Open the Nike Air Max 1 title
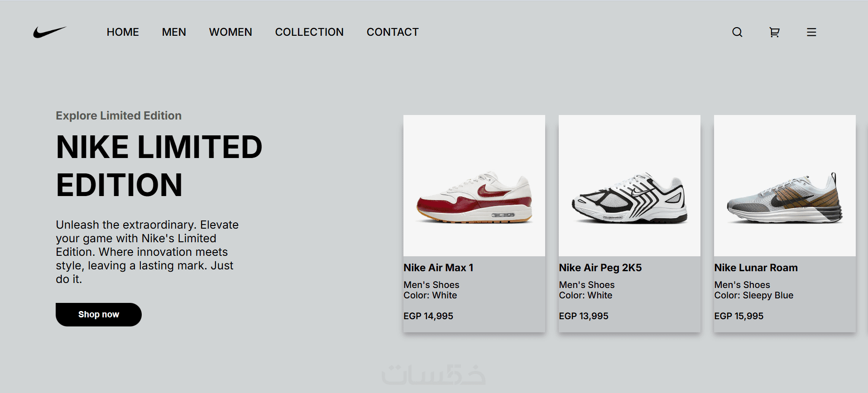The height and width of the screenshot is (393, 868). [x=438, y=268]
